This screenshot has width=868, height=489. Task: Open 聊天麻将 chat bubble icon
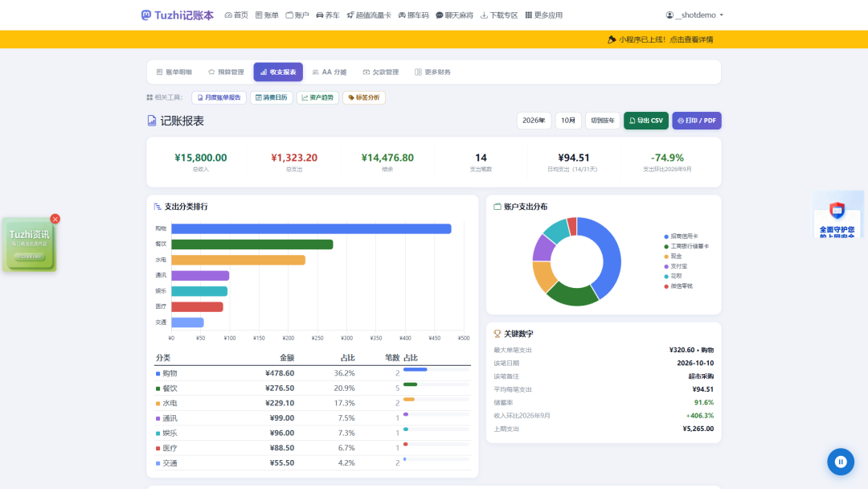point(439,15)
